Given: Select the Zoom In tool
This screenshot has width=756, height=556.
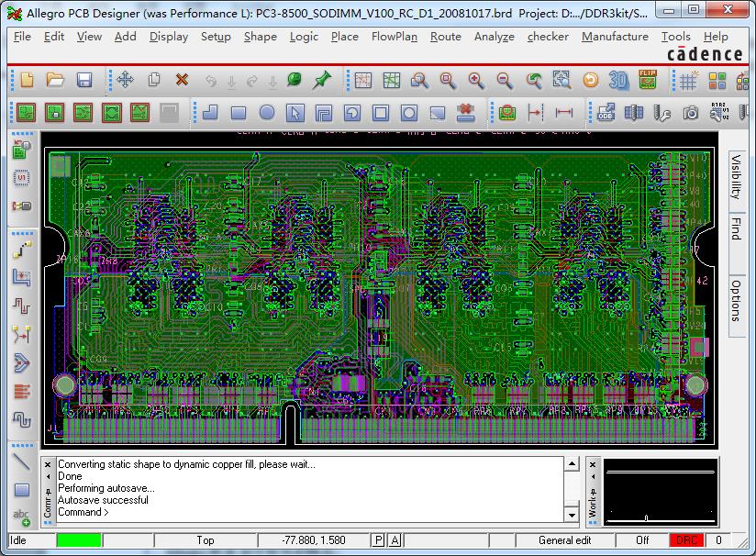Looking at the screenshot, I should pyautogui.click(x=474, y=80).
